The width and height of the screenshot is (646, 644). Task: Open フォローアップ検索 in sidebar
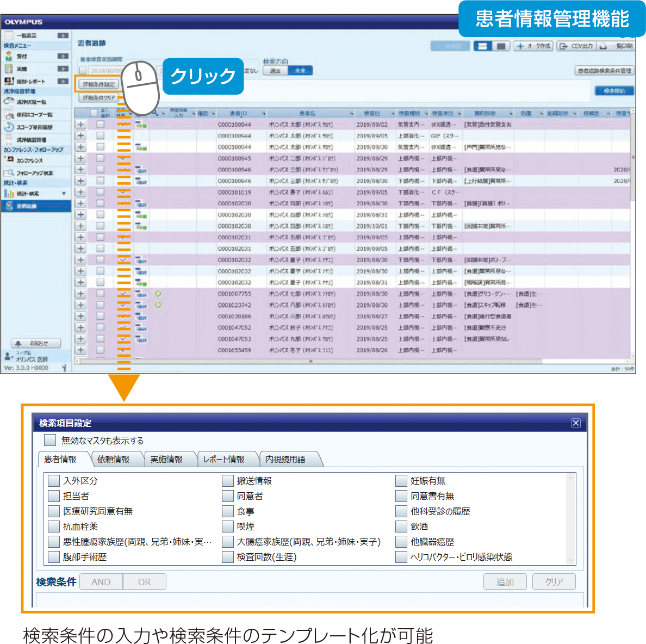pyautogui.click(x=34, y=173)
